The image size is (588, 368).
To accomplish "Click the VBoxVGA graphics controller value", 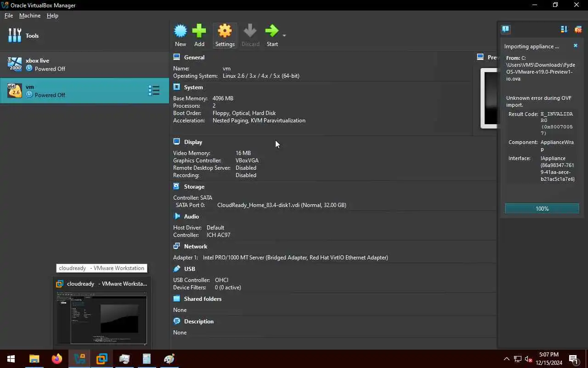I will click(247, 161).
